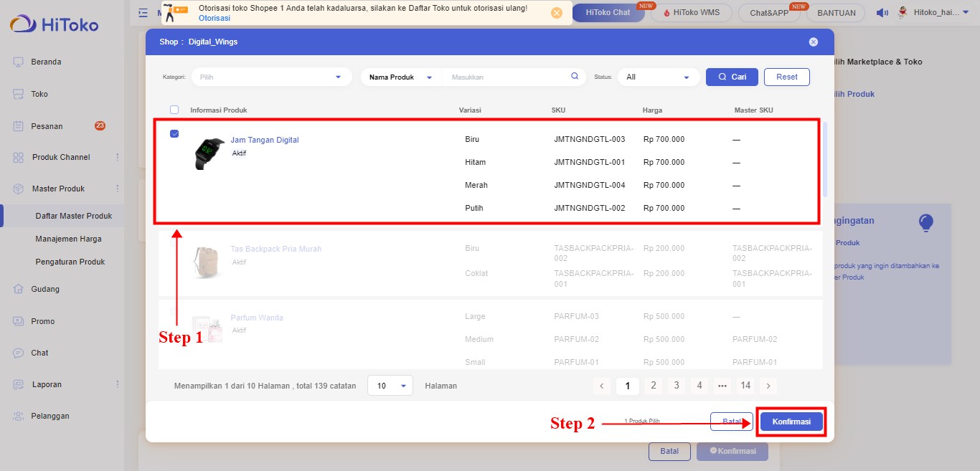Screen dimensions: 980x471
Task: Click the search magnifier in product name field
Action: coord(574,77)
